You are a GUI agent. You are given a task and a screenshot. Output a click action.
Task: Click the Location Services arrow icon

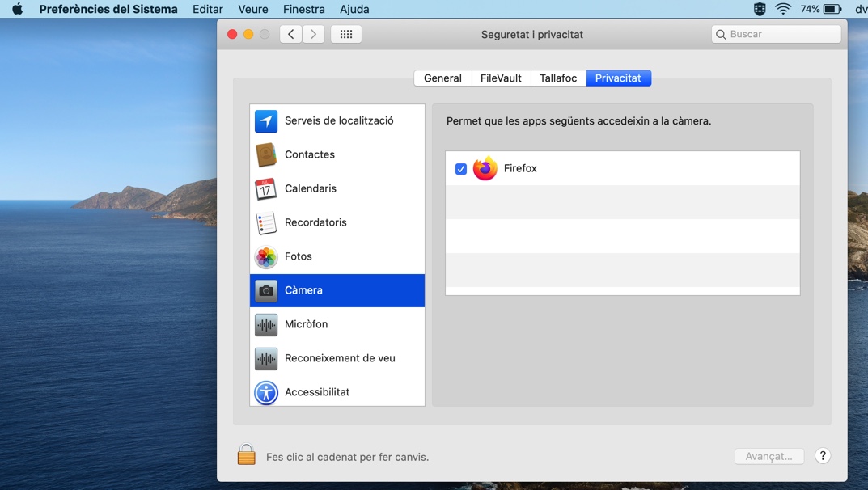[x=266, y=121]
